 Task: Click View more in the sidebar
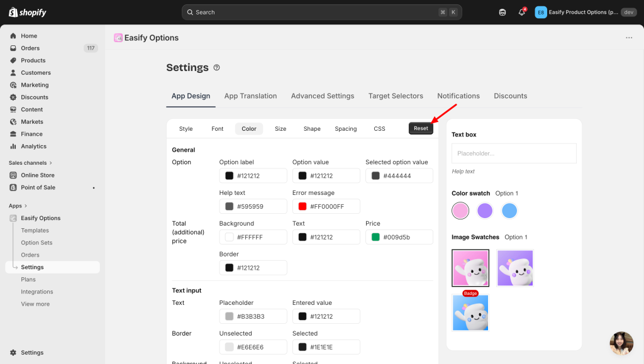(35, 304)
